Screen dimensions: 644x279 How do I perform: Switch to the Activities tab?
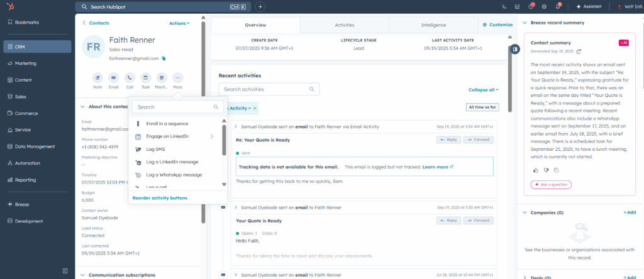click(x=344, y=25)
